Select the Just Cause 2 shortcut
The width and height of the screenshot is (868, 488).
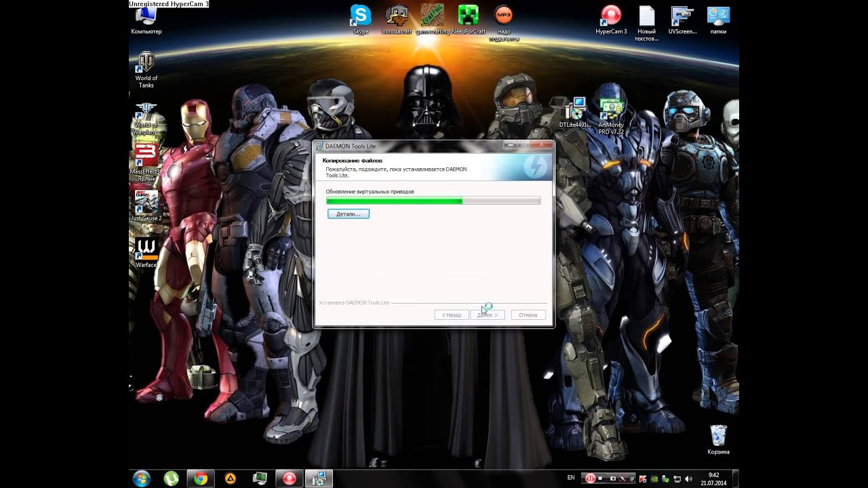coord(146,207)
